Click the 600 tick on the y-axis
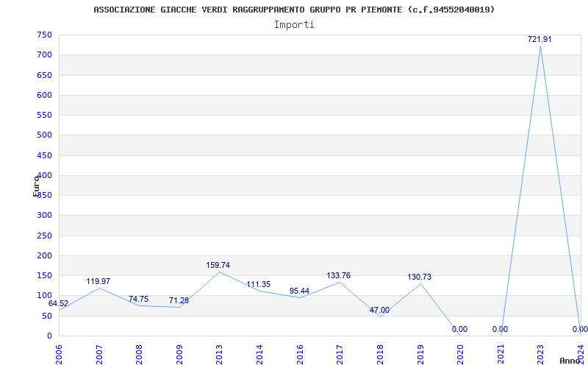Screen dimensions: 588x368 [45, 95]
